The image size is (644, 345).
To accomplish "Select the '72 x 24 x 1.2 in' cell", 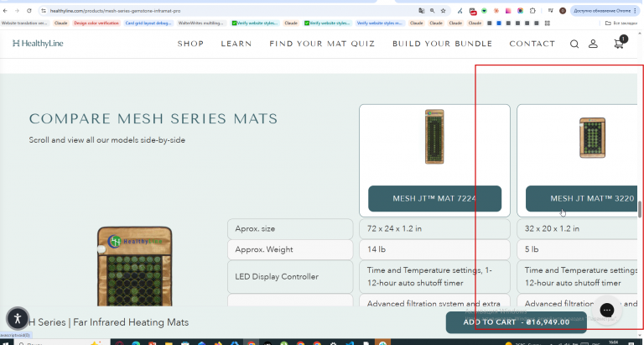I will pyautogui.click(x=434, y=228).
